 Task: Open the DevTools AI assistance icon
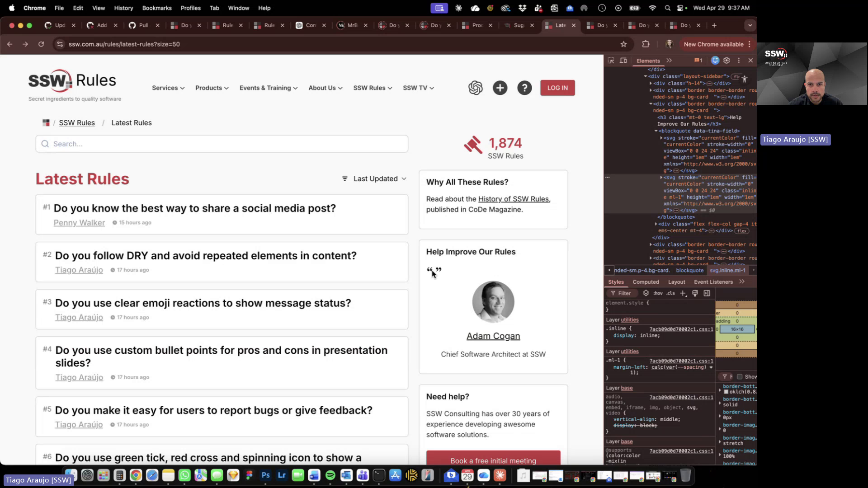point(715,60)
